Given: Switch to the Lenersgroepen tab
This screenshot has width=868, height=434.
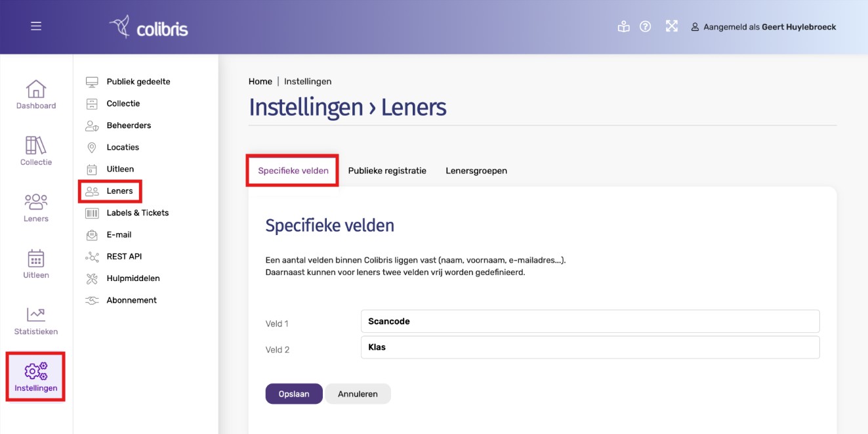Looking at the screenshot, I should pyautogui.click(x=476, y=171).
